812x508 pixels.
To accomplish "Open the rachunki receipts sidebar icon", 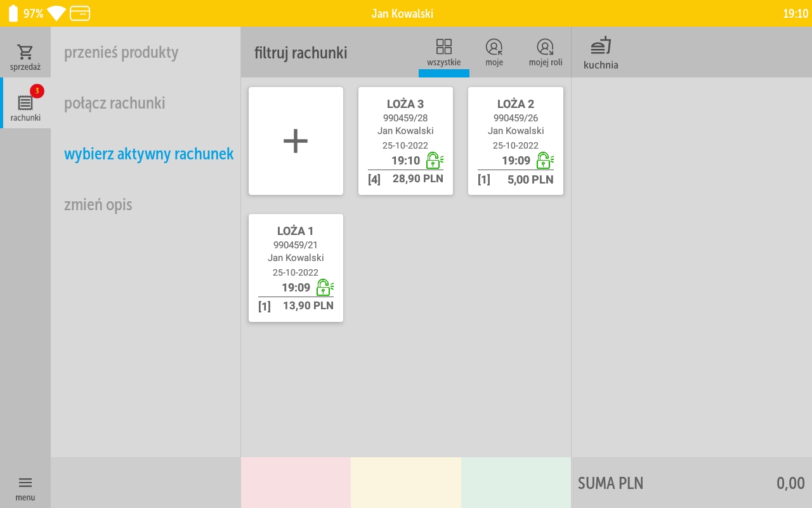I will (25, 104).
